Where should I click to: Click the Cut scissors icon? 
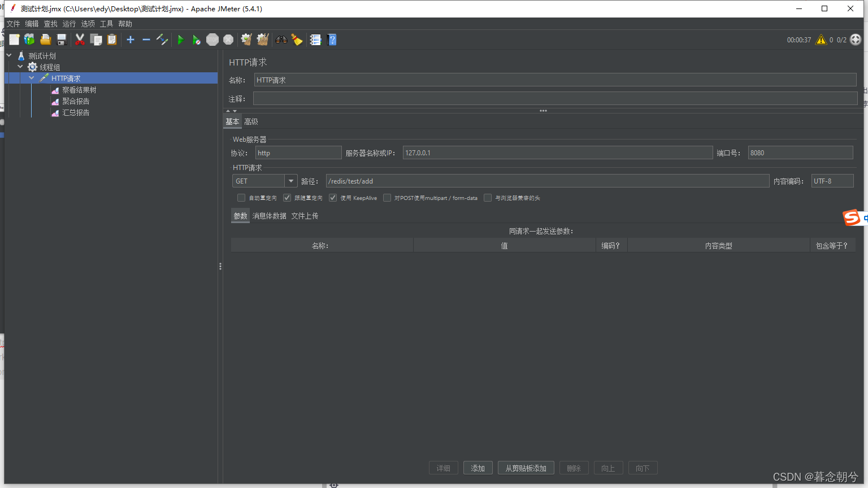[x=80, y=40]
